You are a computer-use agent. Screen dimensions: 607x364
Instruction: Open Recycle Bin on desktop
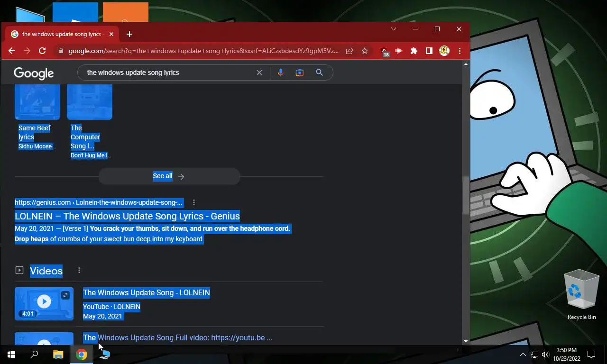[581, 295]
